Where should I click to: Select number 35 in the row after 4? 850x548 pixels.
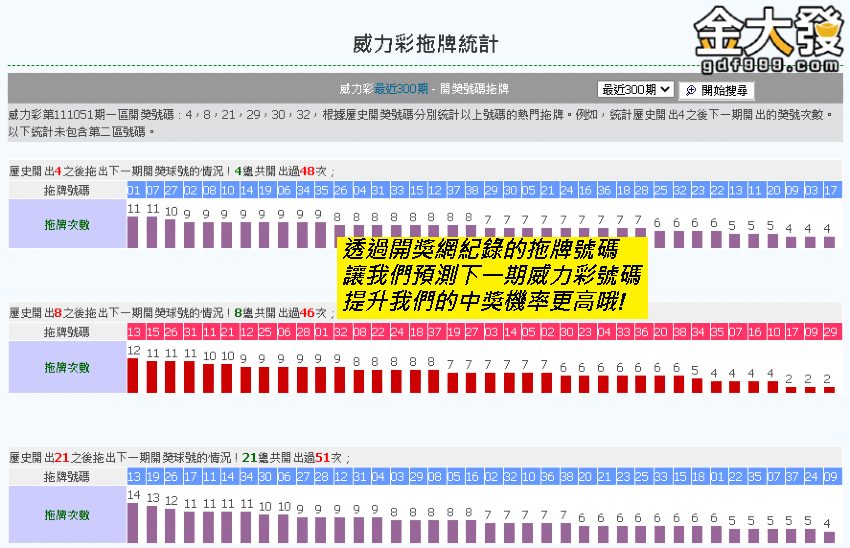(x=321, y=190)
